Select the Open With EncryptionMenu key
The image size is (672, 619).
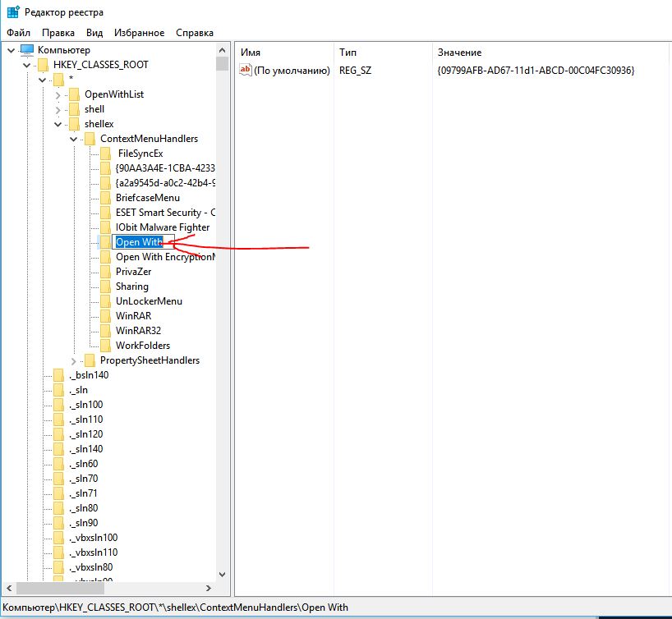(165, 257)
